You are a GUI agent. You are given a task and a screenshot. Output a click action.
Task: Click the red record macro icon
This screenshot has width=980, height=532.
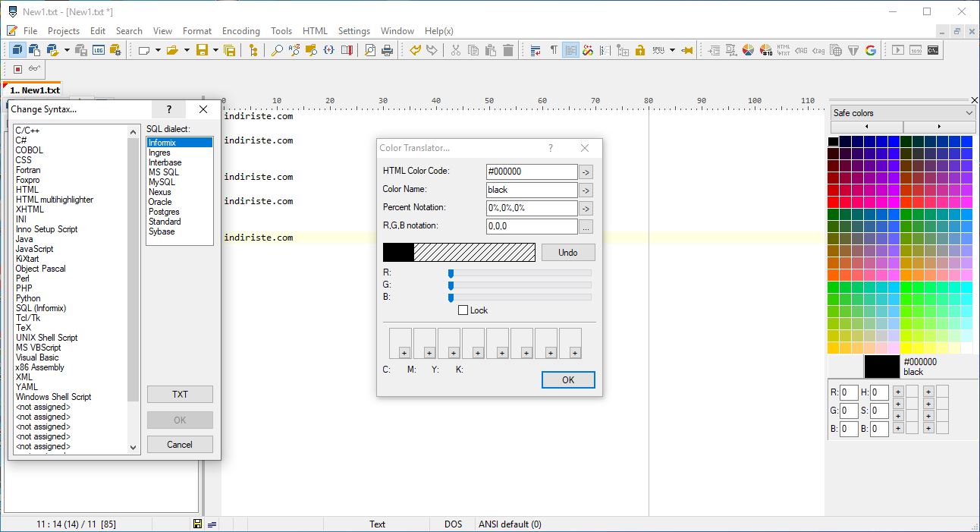(x=17, y=69)
